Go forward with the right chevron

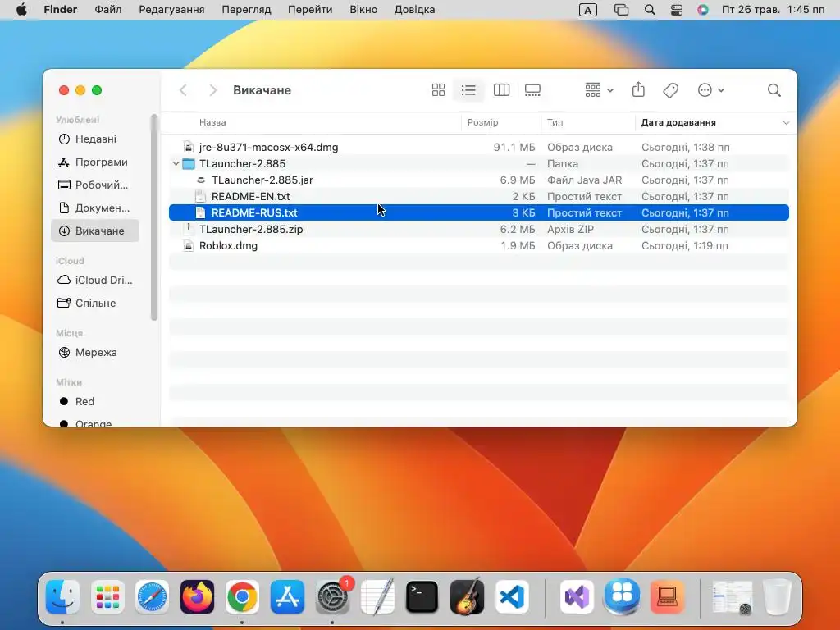click(212, 90)
